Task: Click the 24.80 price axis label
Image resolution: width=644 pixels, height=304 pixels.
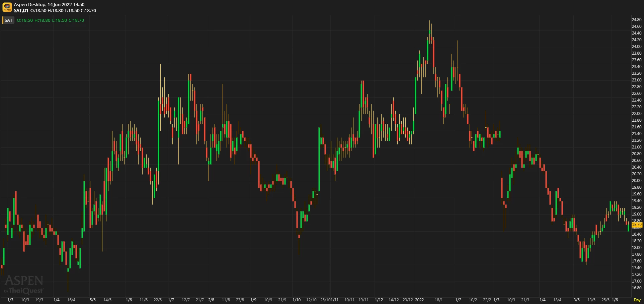Action: click(x=637, y=20)
